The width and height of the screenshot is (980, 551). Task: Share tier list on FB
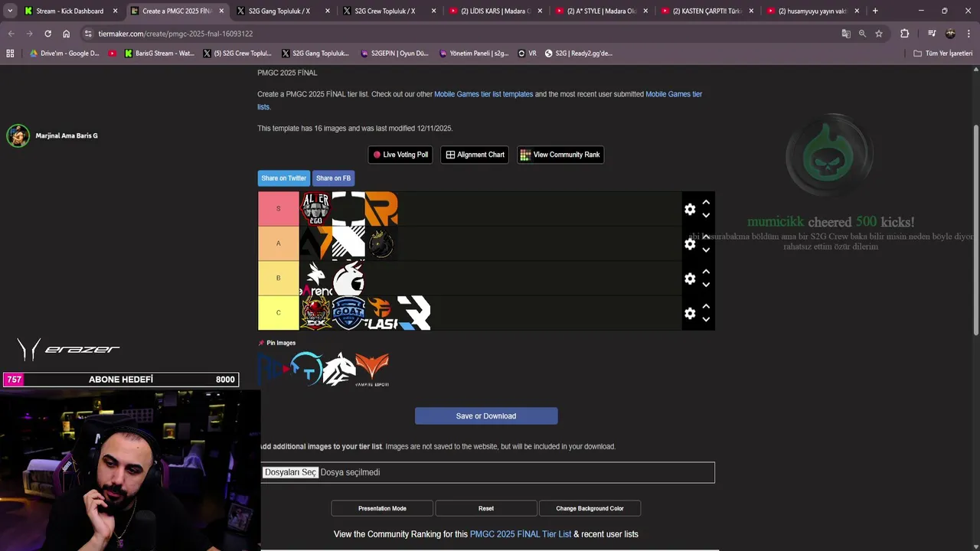click(x=333, y=178)
